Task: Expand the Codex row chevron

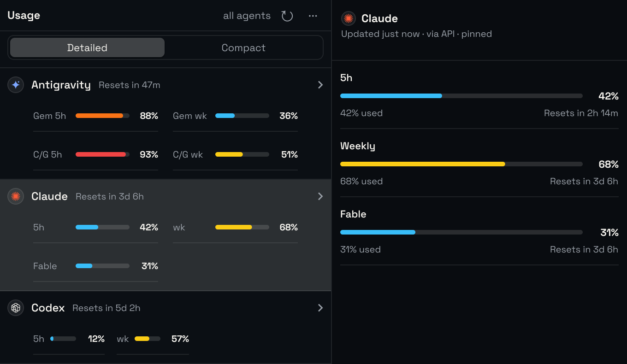Action: [320, 308]
